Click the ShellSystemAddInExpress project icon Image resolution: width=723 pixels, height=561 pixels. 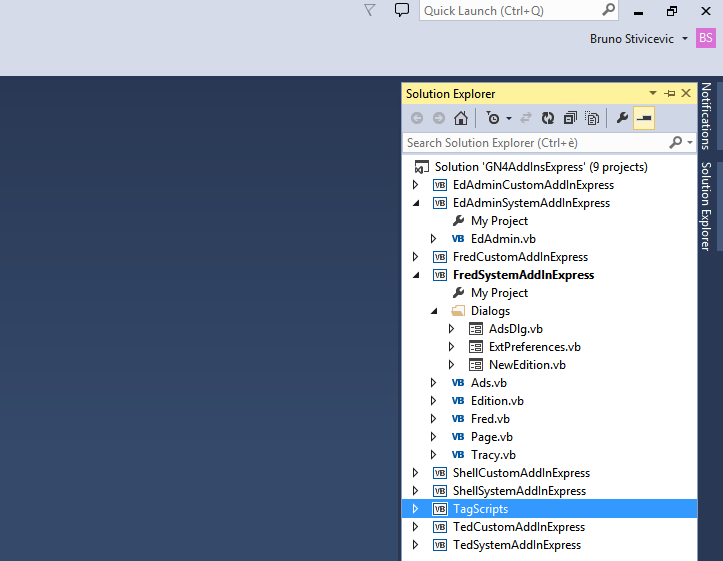pos(440,491)
